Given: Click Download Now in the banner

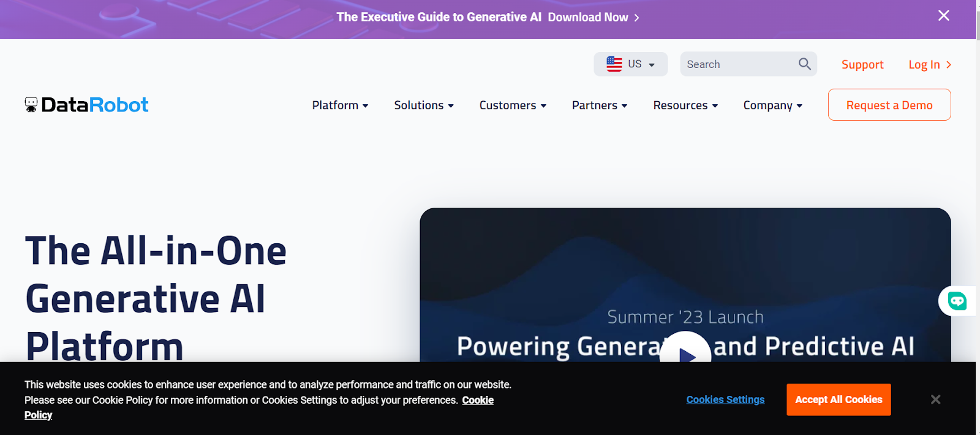Looking at the screenshot, I should pos(594,17).
